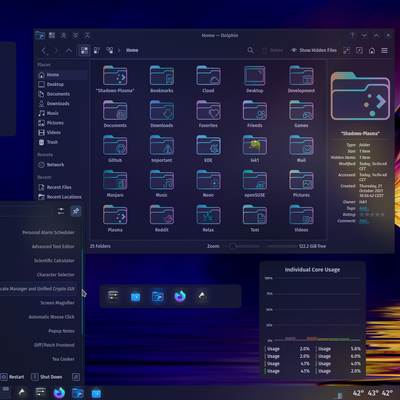Open Trash in the Places panel

point(62,142)
